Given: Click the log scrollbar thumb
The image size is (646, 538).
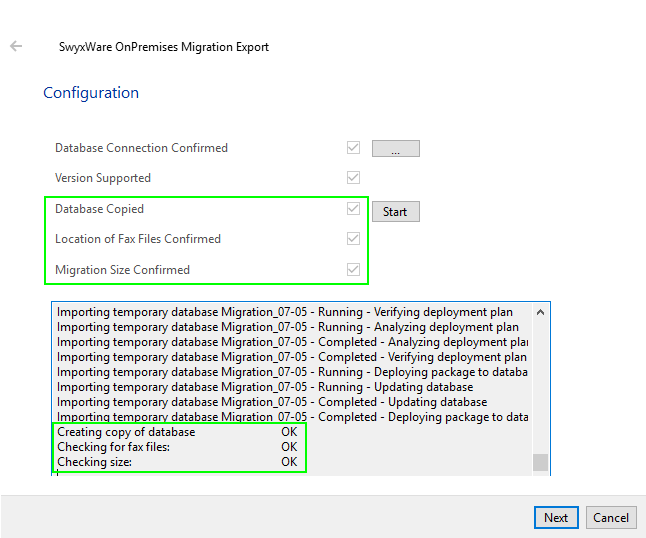Looking at the screenshot, I should [x=540, y=461].
